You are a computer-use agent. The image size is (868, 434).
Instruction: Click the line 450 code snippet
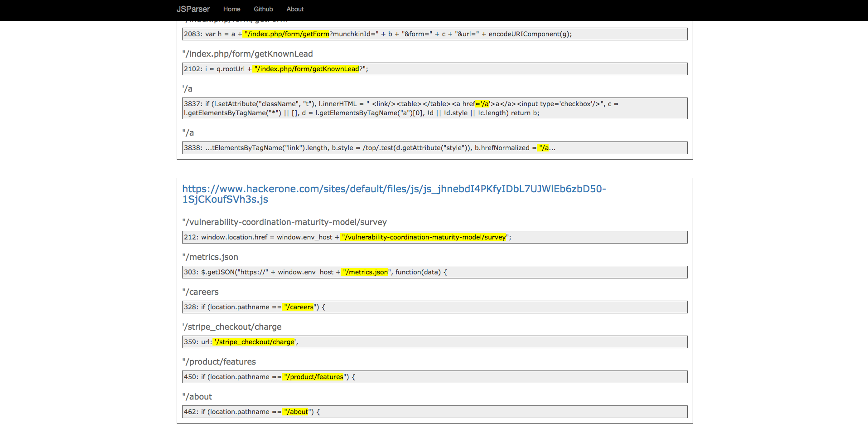pyautogui.click(x=434, y=377)
